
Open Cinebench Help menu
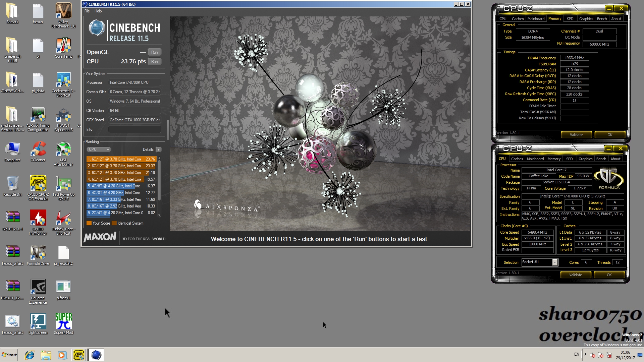coord(98,11)
